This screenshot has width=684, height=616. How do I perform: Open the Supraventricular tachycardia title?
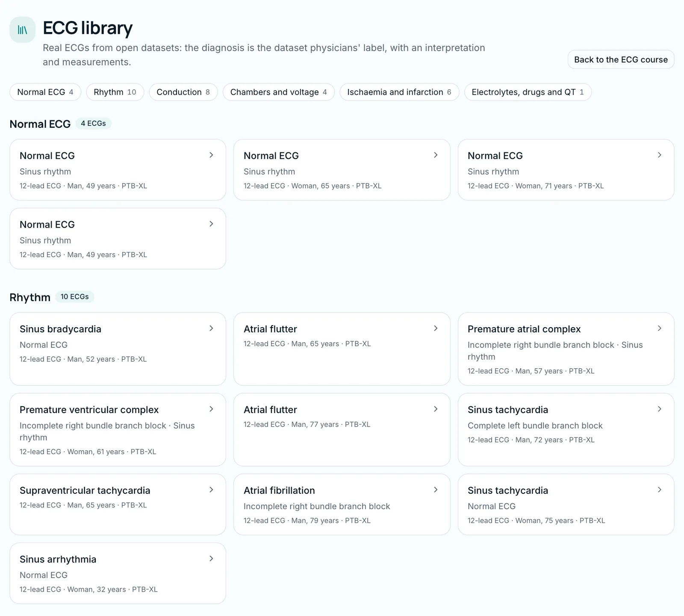point(85,490)
